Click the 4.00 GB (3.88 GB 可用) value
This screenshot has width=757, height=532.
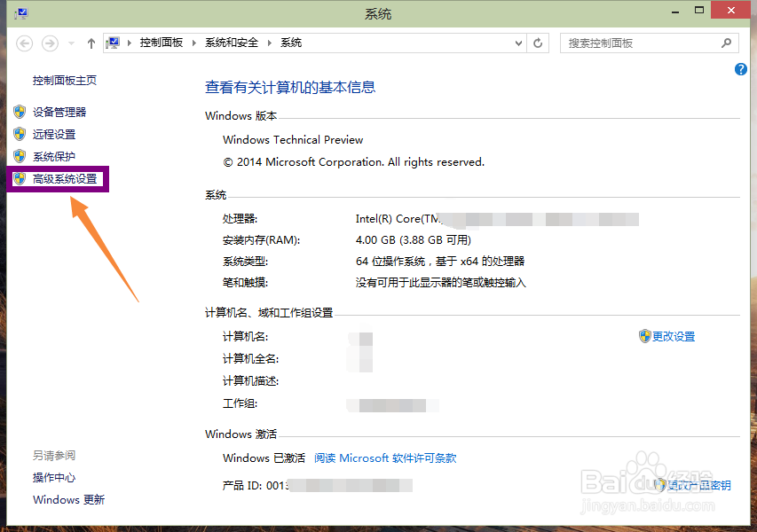pos(414,240)
